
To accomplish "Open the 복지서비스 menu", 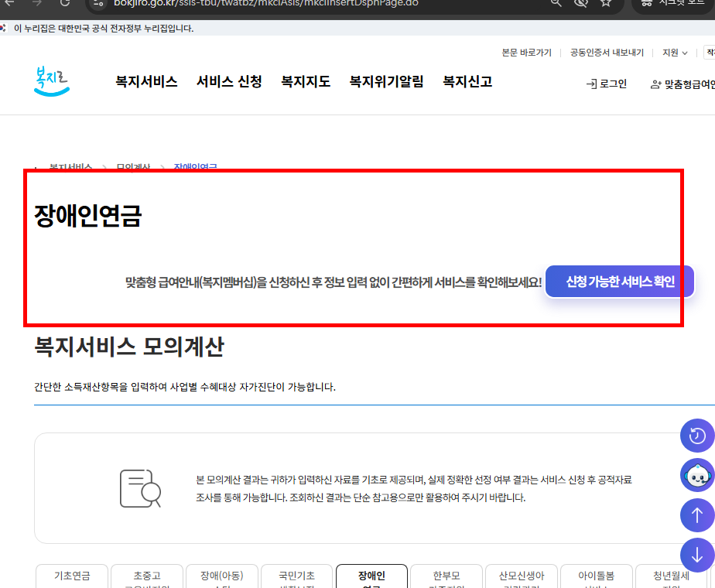I will tap(148, 80).
